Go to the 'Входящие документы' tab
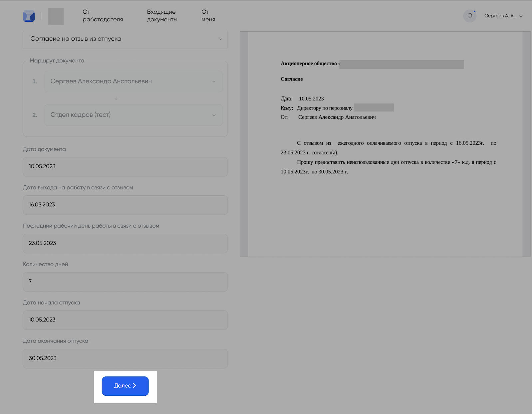532x414 pixels. point(162,16)
